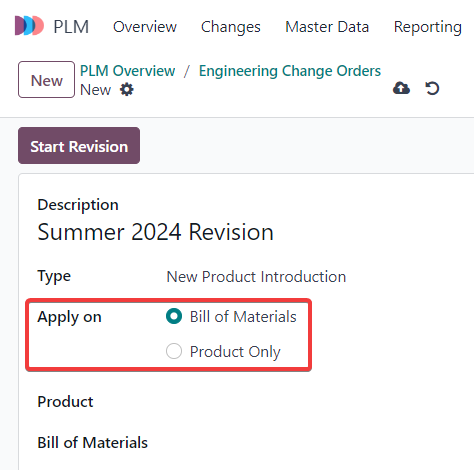474x470 pixels.
Task: Open the Changes menu
Action: [x=231, y=27]
